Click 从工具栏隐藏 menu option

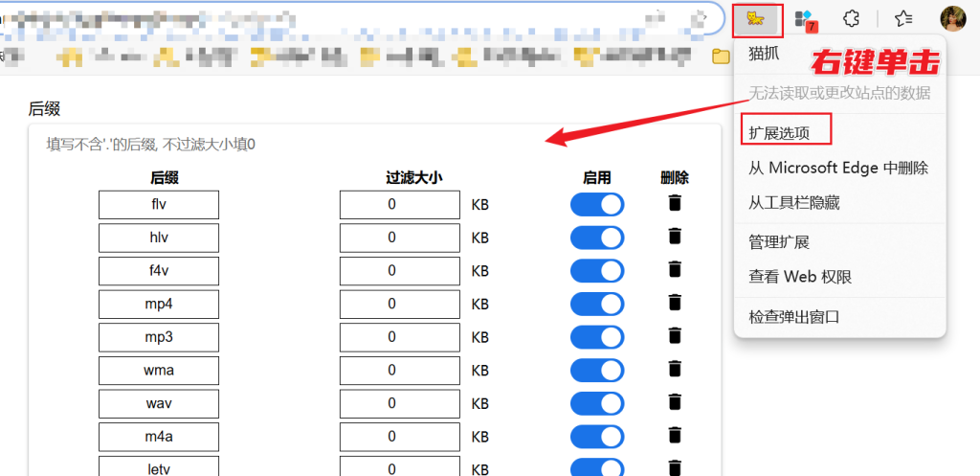[x=793, y=203]
